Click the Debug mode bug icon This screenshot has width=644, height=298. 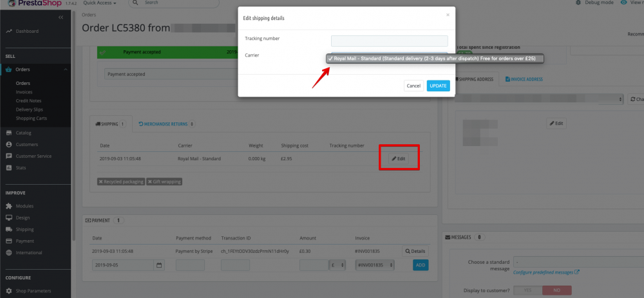[x=578, y=3]
